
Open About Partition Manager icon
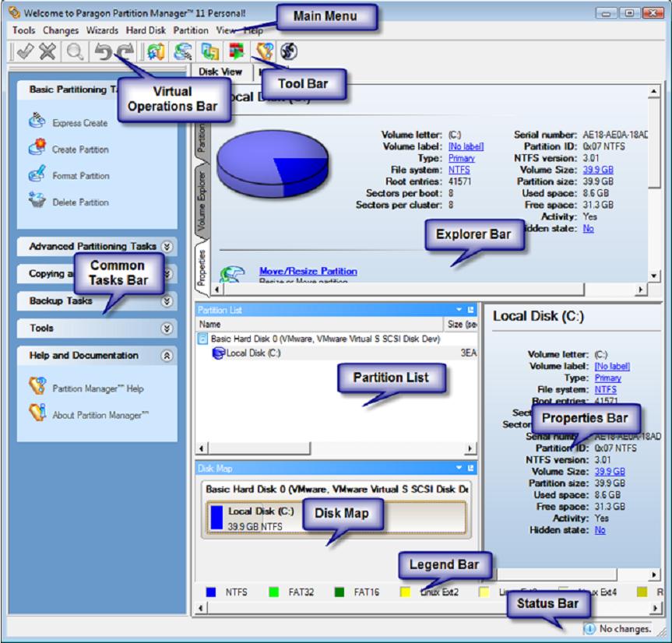click(37, 413)
